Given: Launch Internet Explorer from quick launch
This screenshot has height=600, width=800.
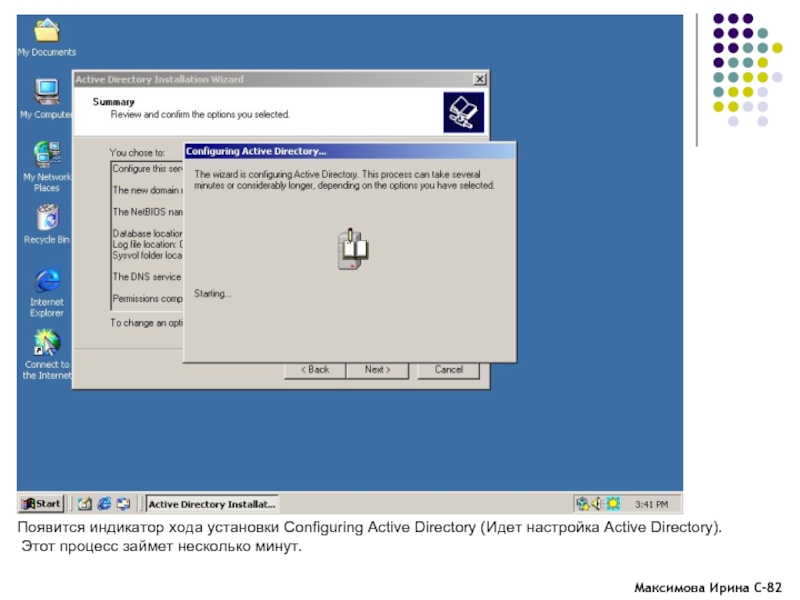Looking at the screenshot, I should point(104,504).
